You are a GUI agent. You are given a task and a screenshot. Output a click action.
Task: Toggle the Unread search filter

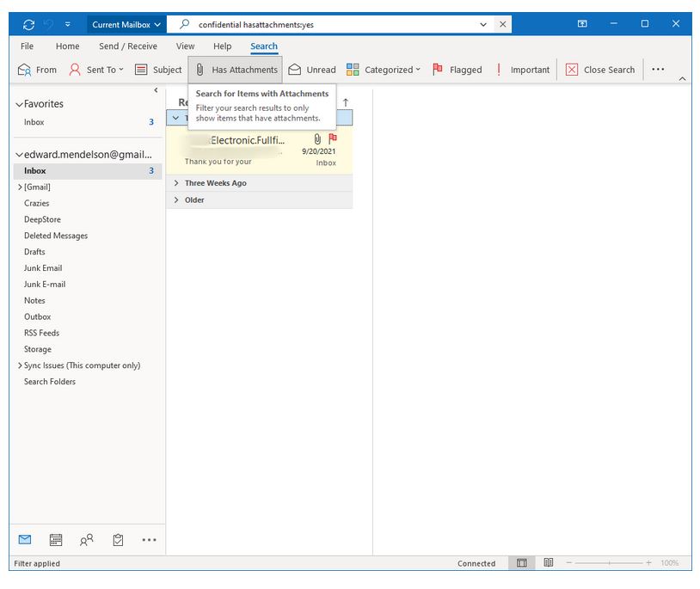pos(311,70)
